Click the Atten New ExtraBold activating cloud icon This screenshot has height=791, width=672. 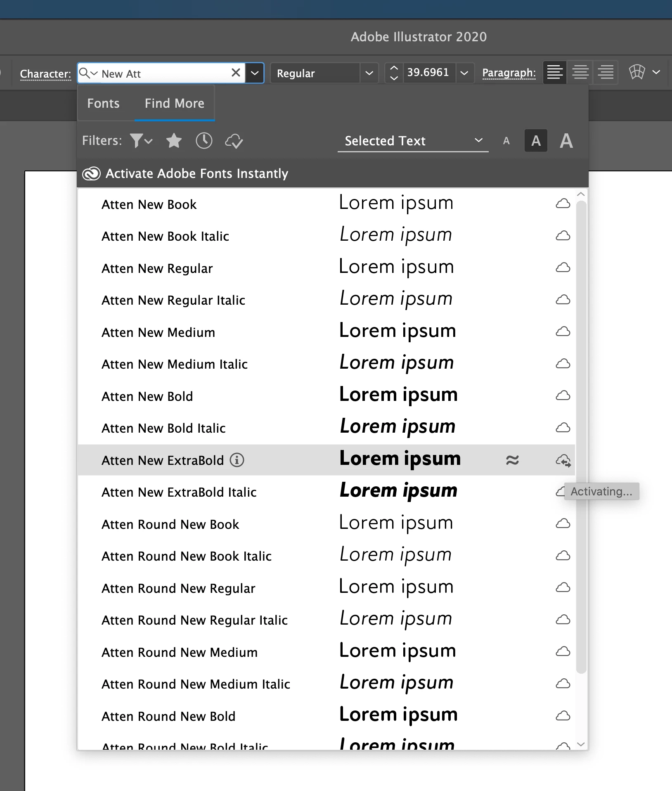tap(563, 460)
